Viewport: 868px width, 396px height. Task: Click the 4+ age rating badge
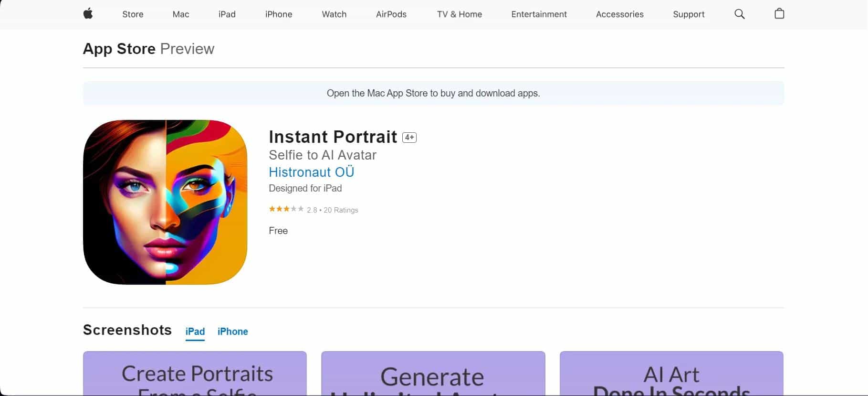click(x=409, y=138)
